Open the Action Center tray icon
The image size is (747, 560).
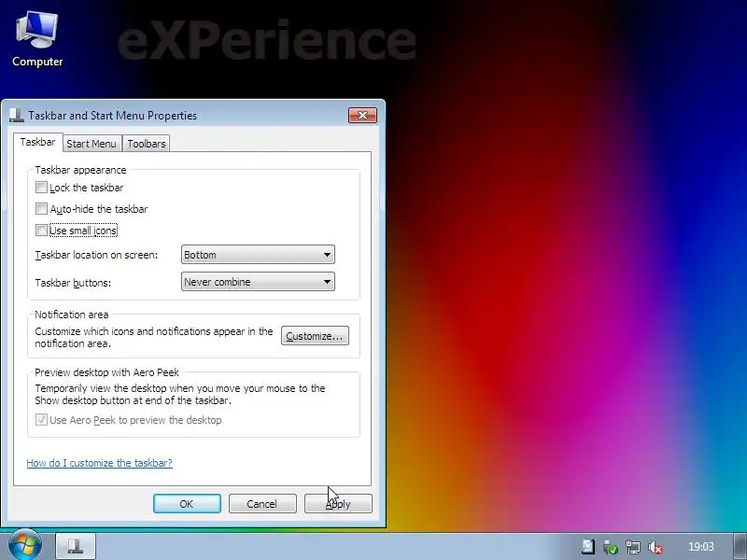click(x=588, y=547)
